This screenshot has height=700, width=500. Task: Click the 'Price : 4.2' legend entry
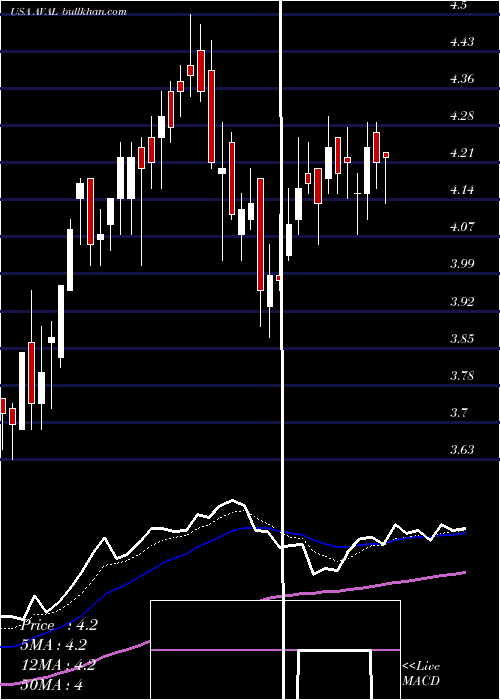(59, 625)
